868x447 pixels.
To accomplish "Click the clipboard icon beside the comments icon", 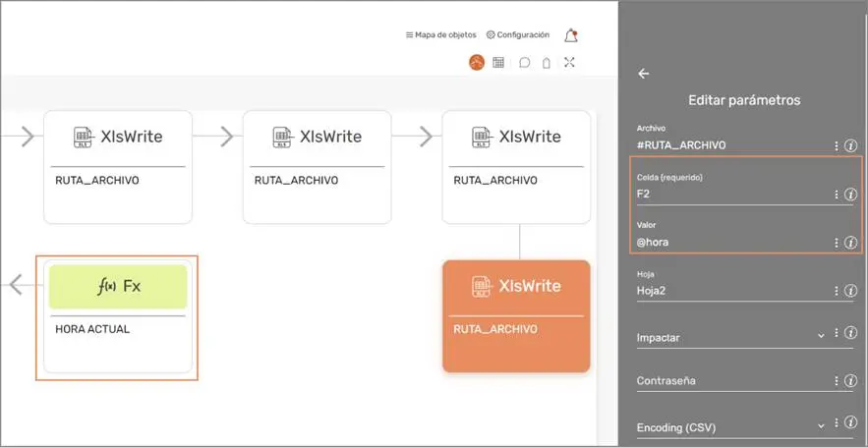I will click(x=547, y=63).
